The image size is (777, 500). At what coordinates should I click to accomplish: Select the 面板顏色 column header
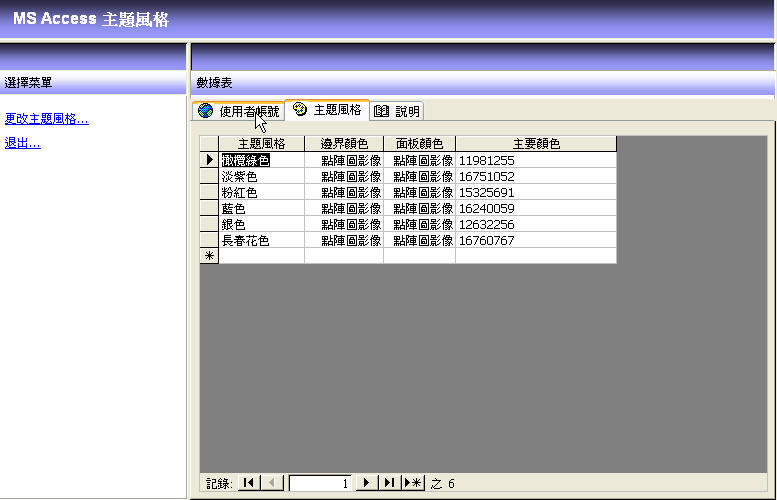[419, 144]
